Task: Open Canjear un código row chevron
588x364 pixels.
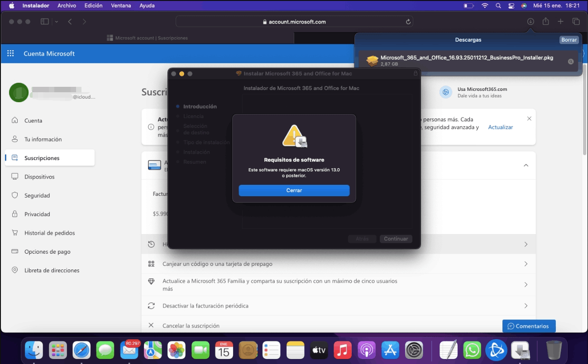Action: 526,264
